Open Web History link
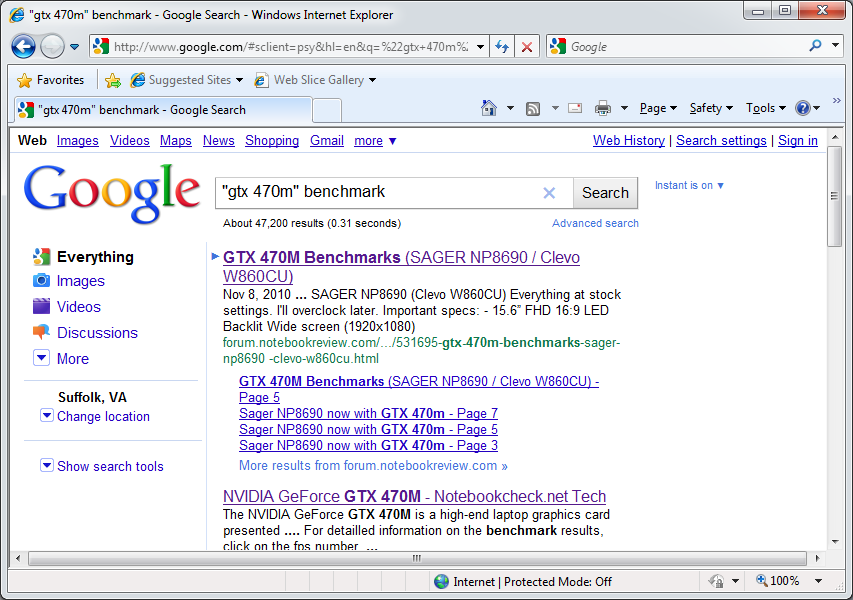Screen dimensions: 853x600 (x=629, y=140)
